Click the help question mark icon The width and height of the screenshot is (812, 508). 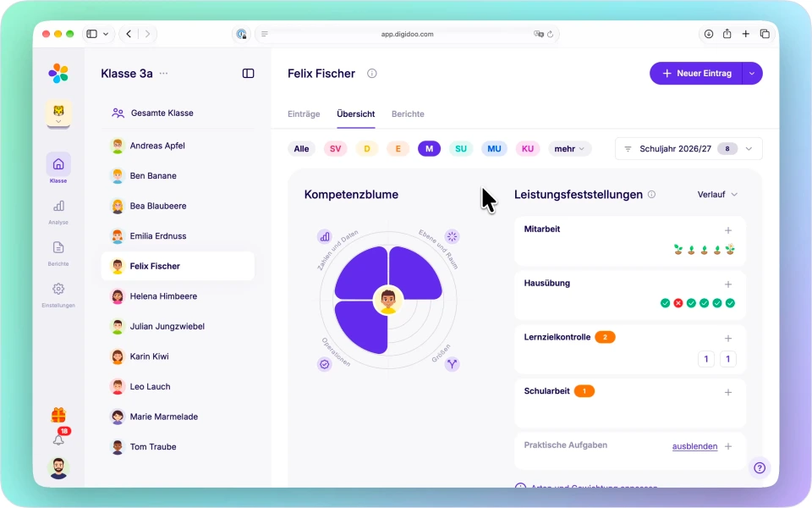pos(760,468)
